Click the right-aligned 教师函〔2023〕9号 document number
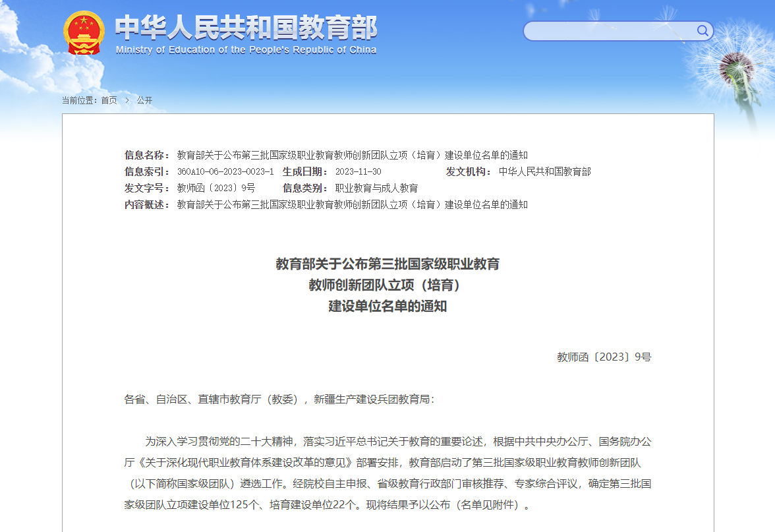Screen dimensions: 775x532 [604, 357]
